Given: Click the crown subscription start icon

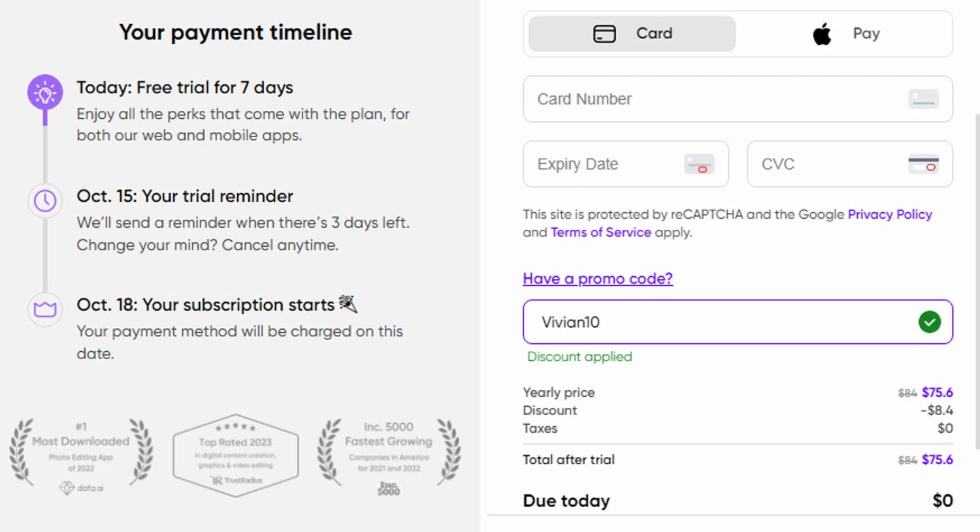Looking at the screenshot, I should click(45, 309).
